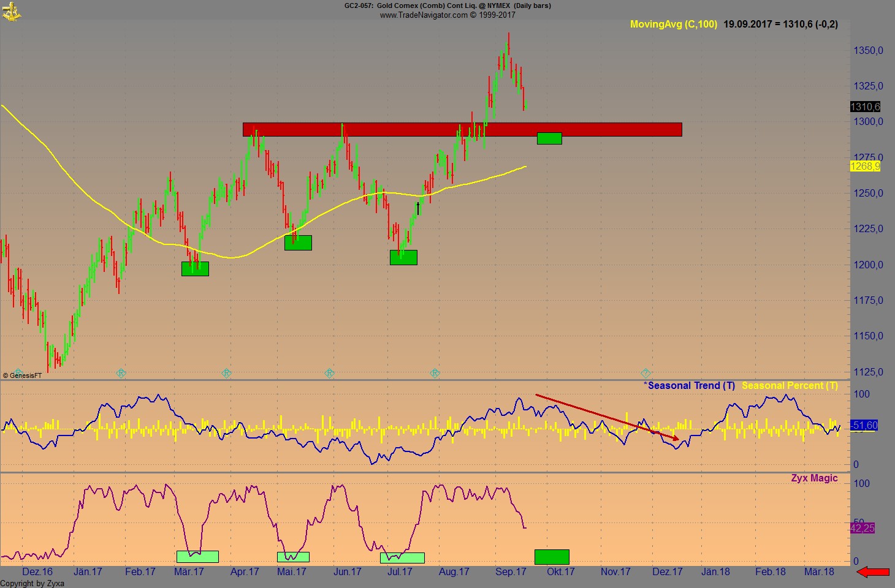The image size is (895, 588).
Task: Click the diamond marker above Dez.17
Action: click(x=645, y=372)
